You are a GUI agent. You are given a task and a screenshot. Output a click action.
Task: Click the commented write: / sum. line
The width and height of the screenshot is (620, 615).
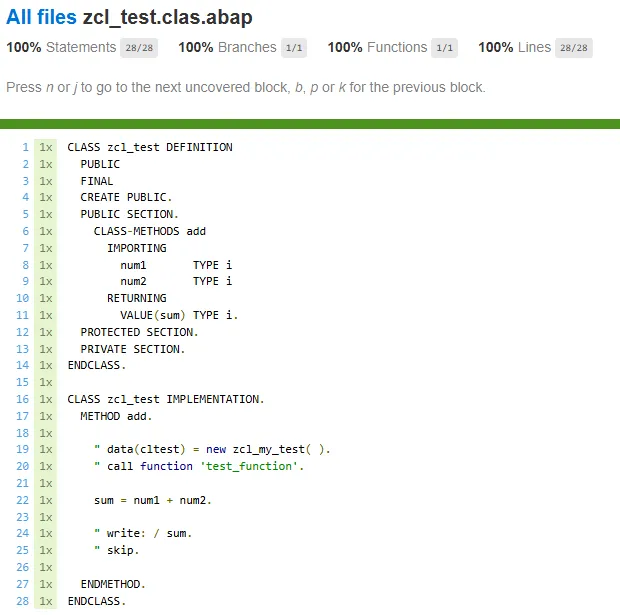(x=143, y=534)
